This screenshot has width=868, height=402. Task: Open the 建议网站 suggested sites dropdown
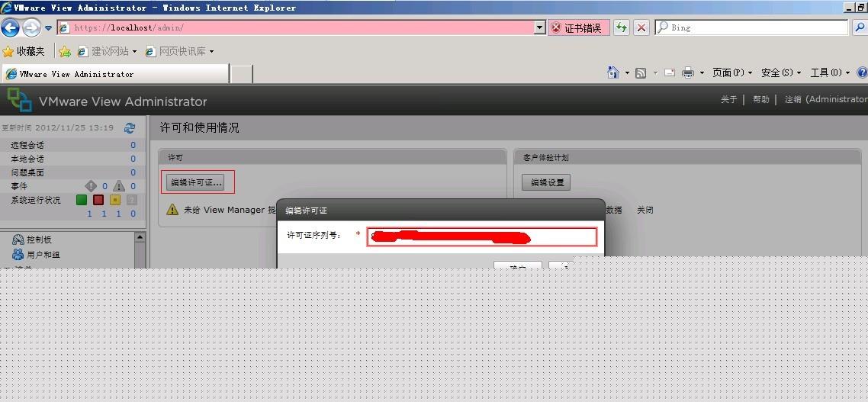click(107, 52)
